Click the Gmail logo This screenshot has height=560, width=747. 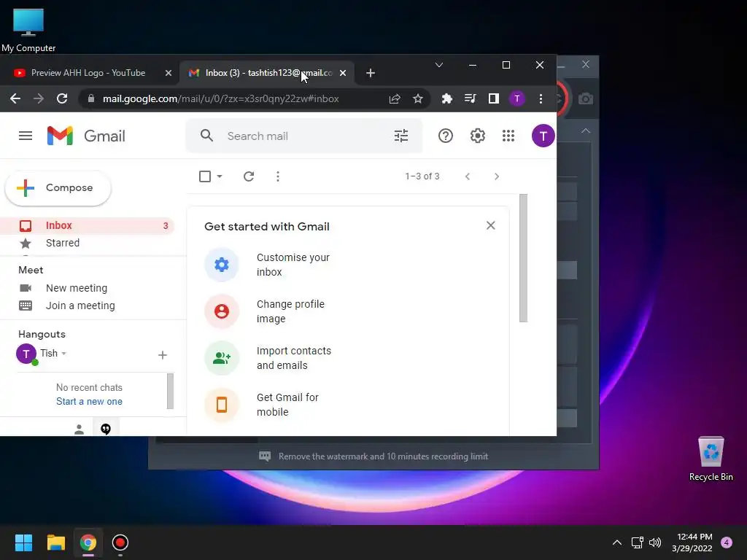point(86,136)
